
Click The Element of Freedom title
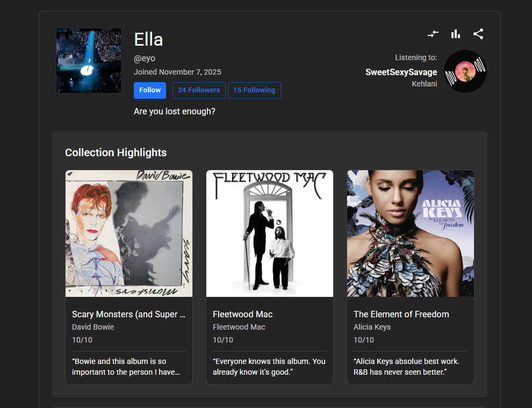coord(401,314)
